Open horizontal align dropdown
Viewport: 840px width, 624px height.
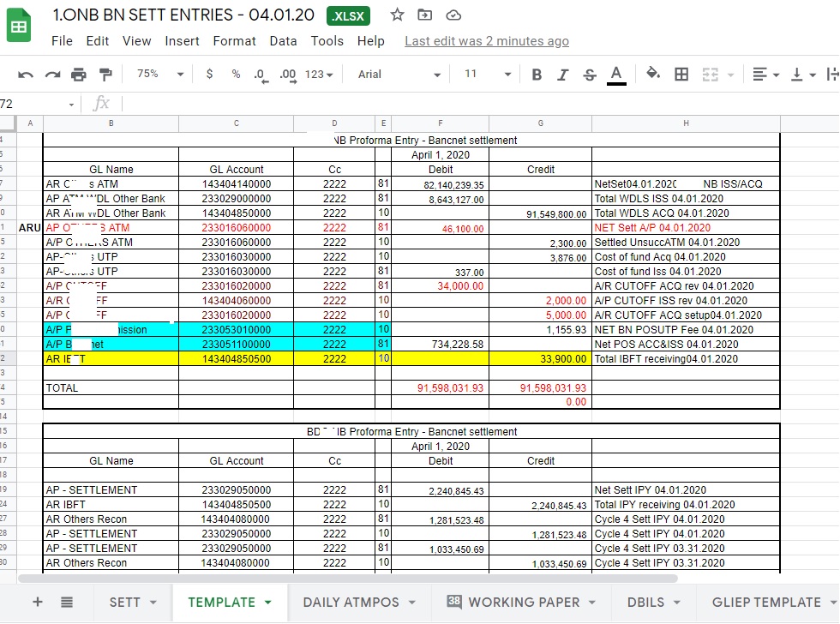coord(765,75)
